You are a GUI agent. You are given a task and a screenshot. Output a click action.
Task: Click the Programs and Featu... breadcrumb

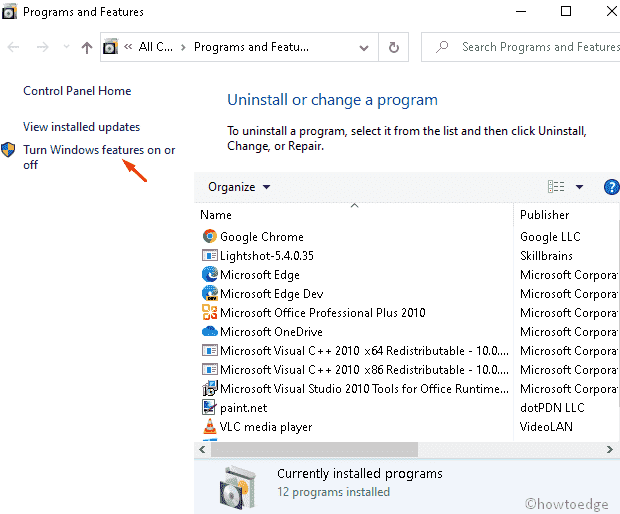coord(251,47)
